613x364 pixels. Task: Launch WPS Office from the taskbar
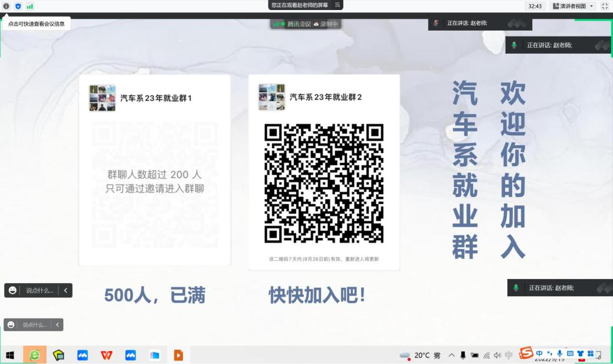tap(106, 355)
